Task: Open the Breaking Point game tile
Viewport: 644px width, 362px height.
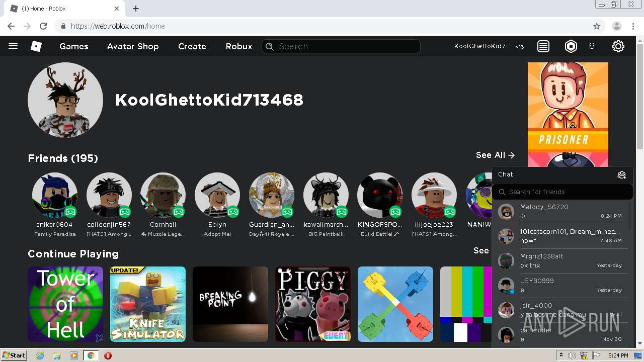Action: [230, 304]
